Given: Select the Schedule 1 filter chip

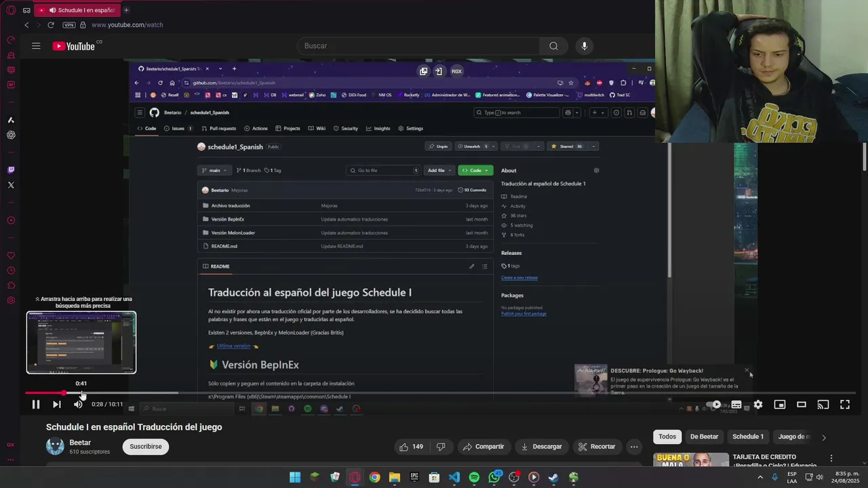Looking at the screenshot, I should tap(748, 437).
